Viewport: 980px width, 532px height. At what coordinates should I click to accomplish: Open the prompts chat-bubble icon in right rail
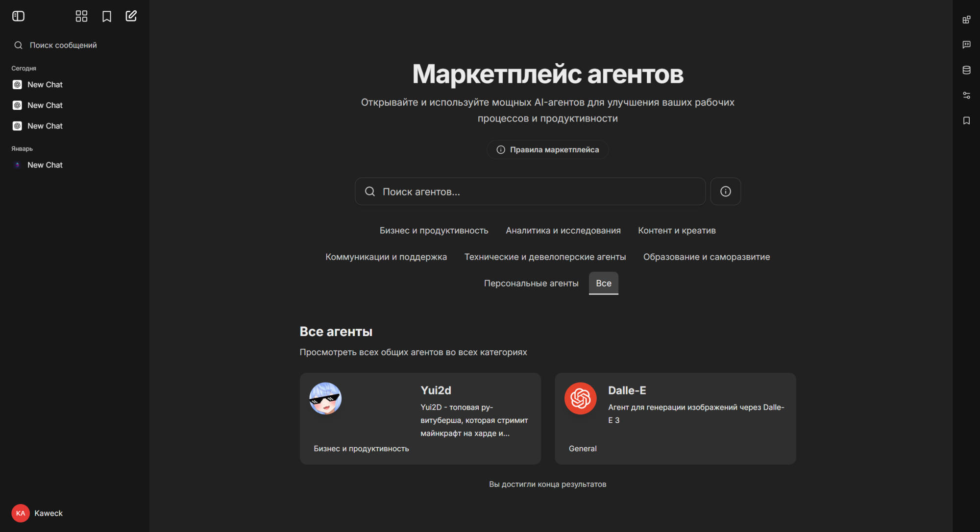(966, 45)
